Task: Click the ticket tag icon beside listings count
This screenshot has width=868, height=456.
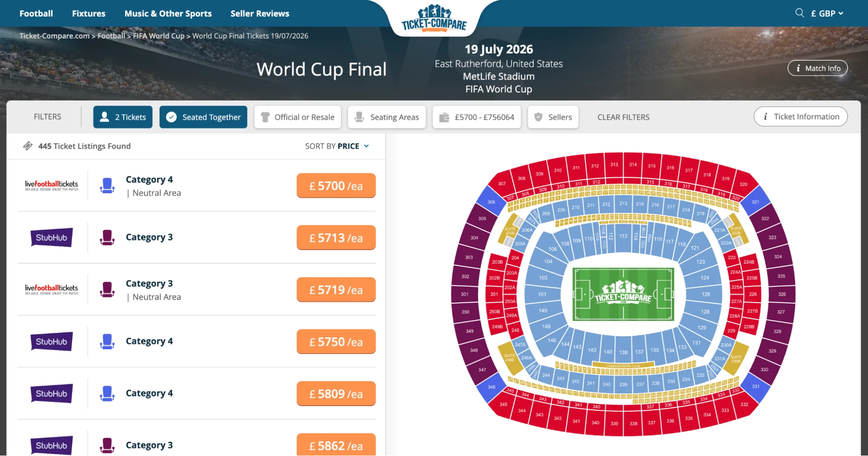Action: coord(28,146)
